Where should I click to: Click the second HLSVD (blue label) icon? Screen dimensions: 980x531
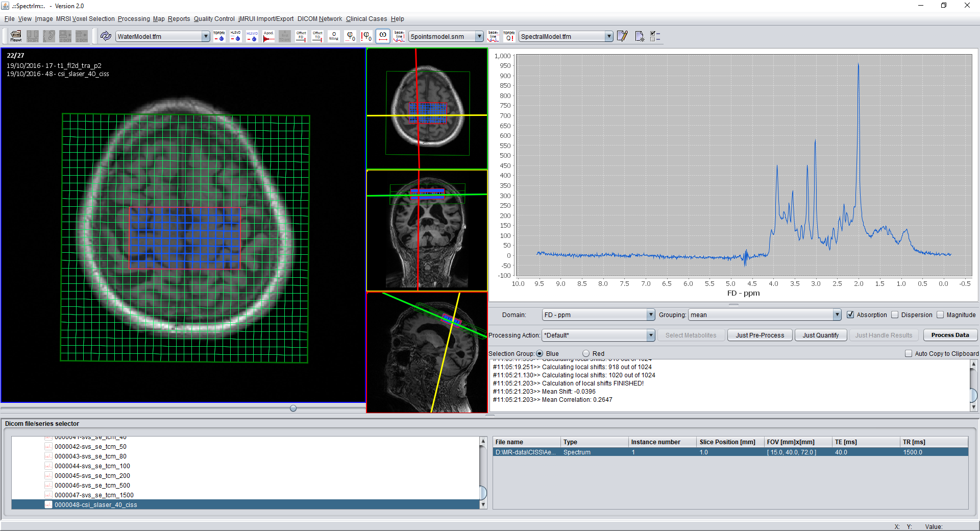(252, 36)
